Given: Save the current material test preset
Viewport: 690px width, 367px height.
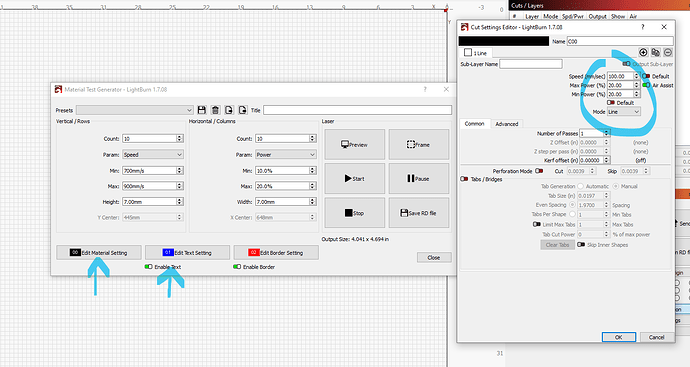Looking at the screenshot, I should (x=202, y=110).
